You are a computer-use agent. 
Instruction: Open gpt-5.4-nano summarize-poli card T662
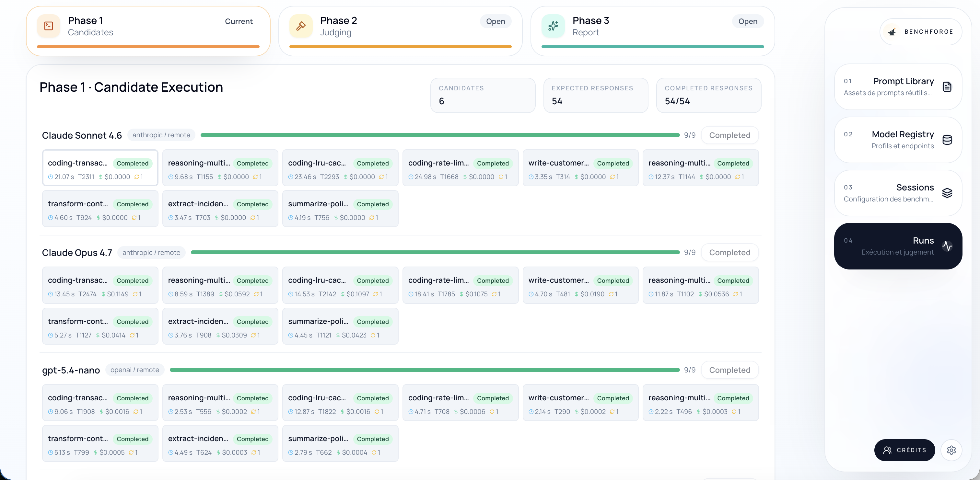340,443
